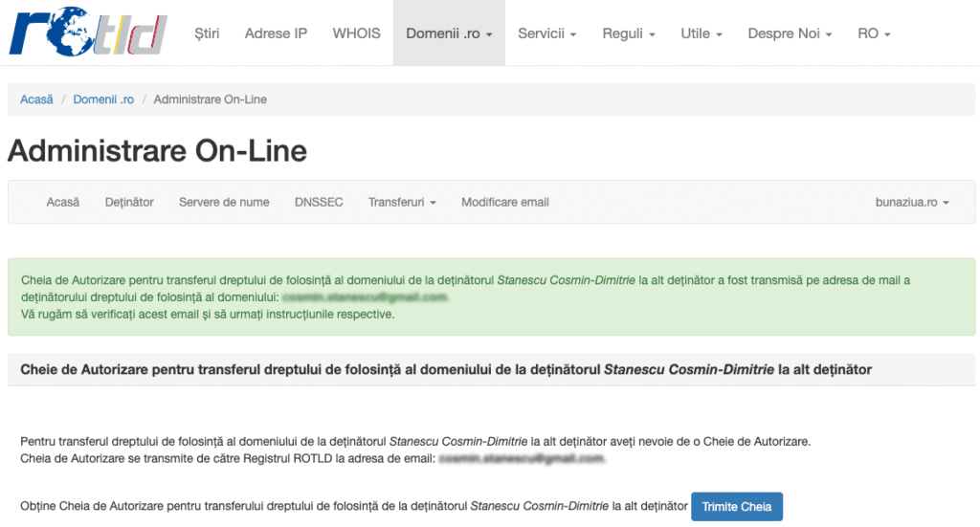The image size is (980, 527).
Task: Switch language using RO dropdown
Action: [x=874, y=33]
